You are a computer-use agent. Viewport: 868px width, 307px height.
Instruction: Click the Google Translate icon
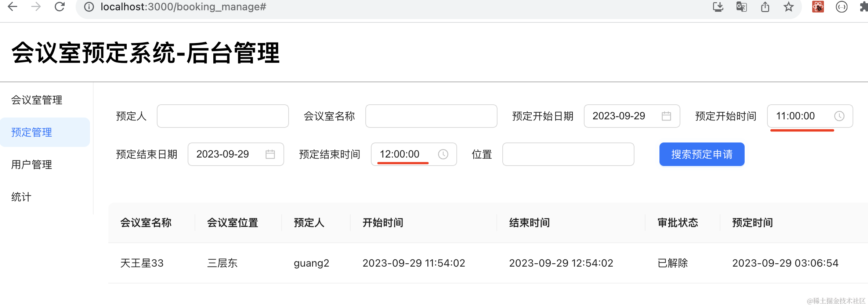(x=741, y=7)
